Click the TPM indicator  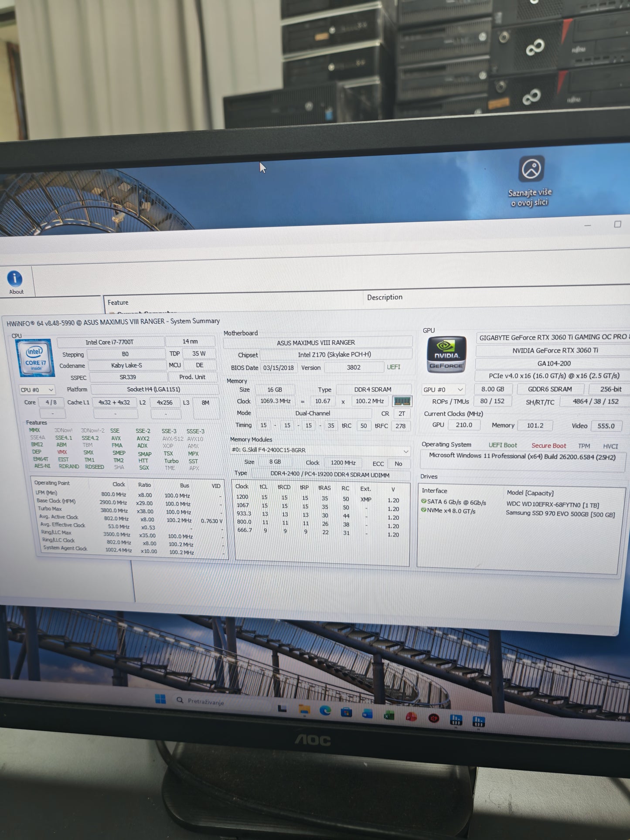click(584, 446)
